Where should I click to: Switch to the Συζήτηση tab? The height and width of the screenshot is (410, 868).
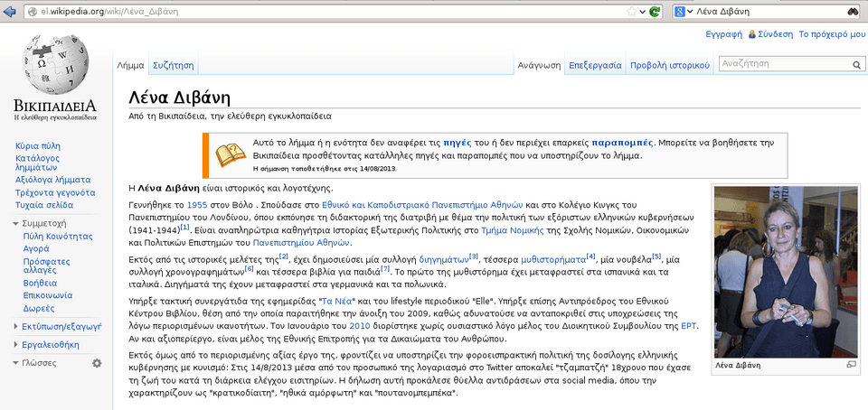pos(173,65)
